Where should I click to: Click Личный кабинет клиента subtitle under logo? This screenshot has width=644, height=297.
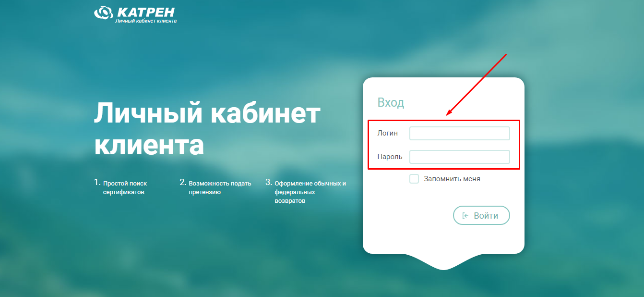[146, 21]
